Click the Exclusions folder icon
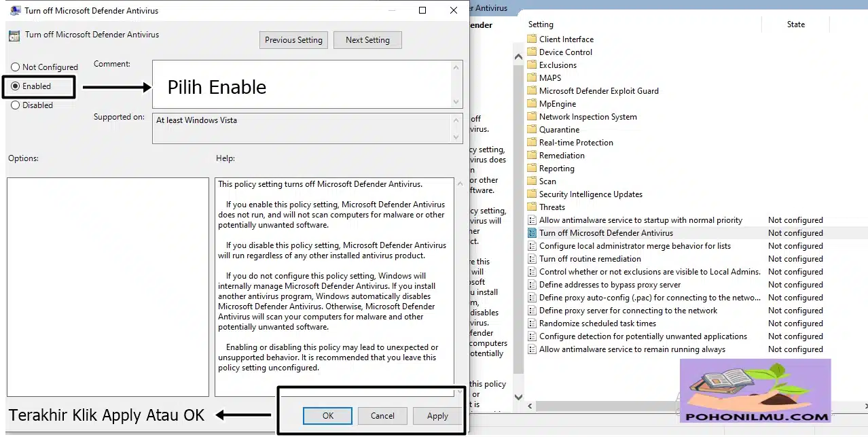Viewport: 868px width, 437px height. 532,65
